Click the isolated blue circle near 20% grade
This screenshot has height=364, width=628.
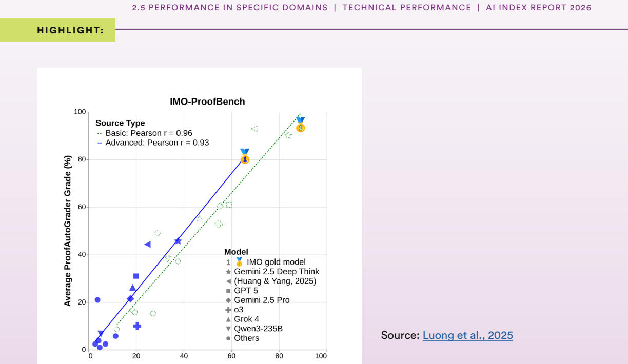97,300
